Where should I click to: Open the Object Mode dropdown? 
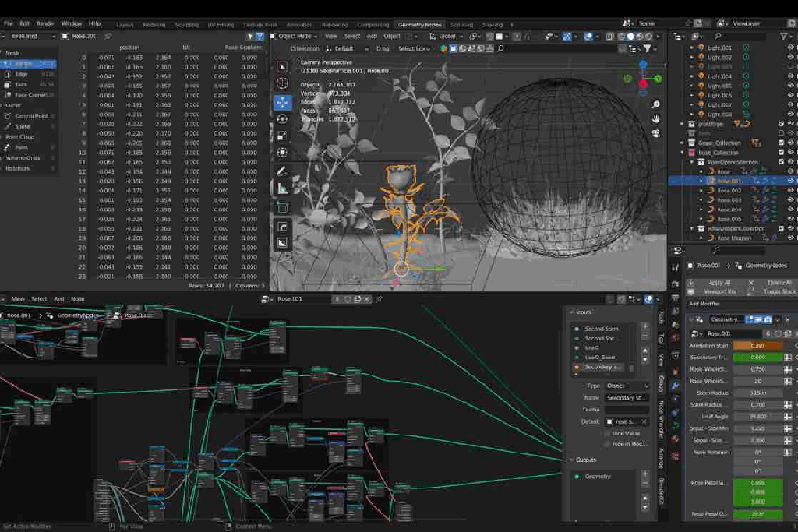295,36
